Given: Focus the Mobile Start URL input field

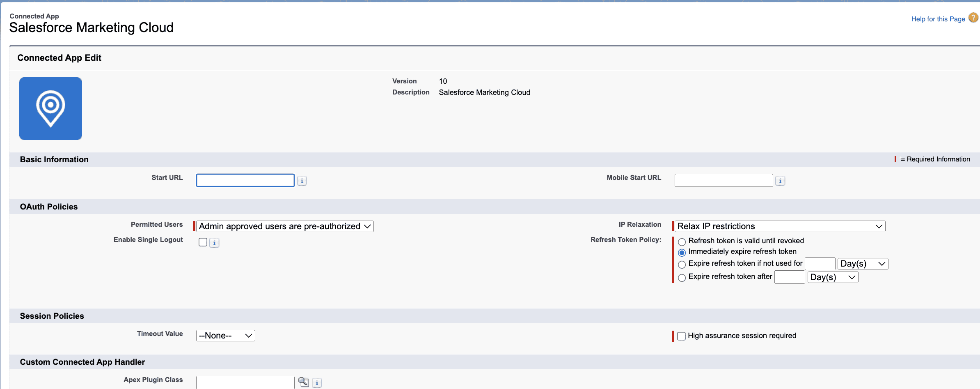Looking at the screenshot, I should (724, 180).
